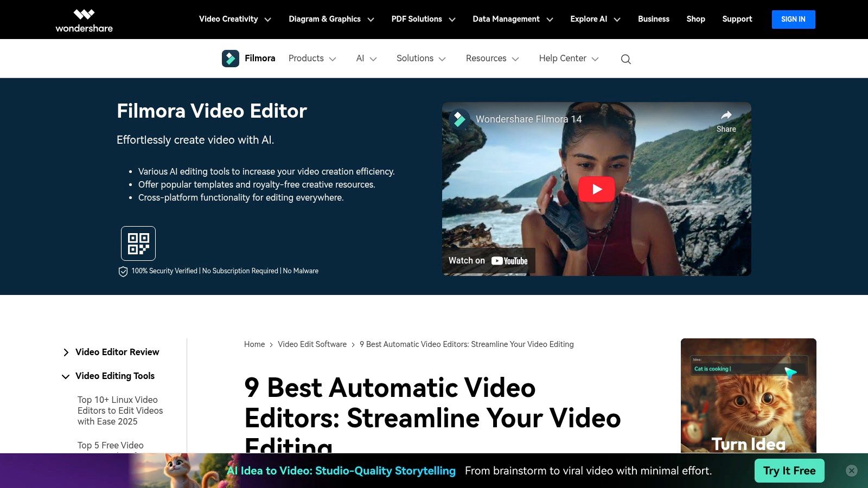The width and height of the screenshot is (868, 488).
Task: Open the search magnifier icon
Action: click(x=626, y=59)
